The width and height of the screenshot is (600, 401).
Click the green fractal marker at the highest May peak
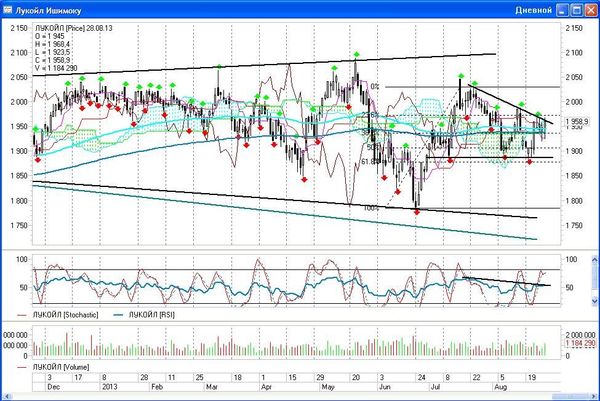[x=357, y=54]
